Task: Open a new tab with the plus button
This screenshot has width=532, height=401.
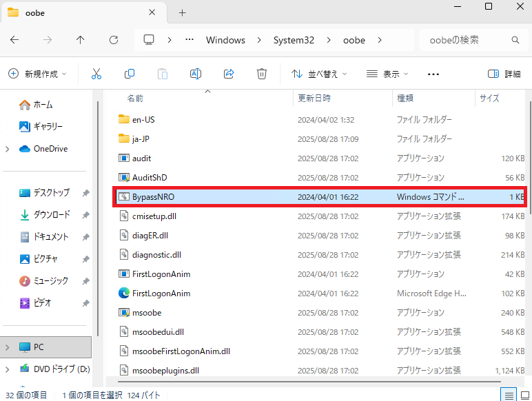Action: pos(182,13)
